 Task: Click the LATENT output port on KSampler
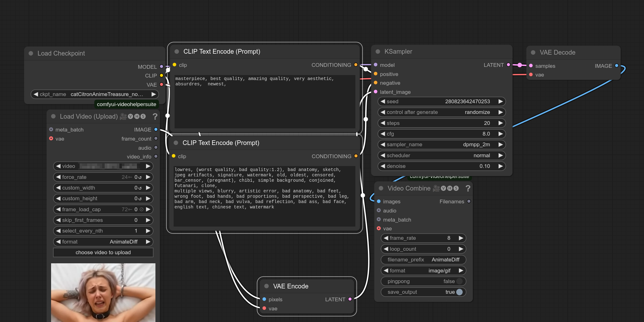coord(508,65)
